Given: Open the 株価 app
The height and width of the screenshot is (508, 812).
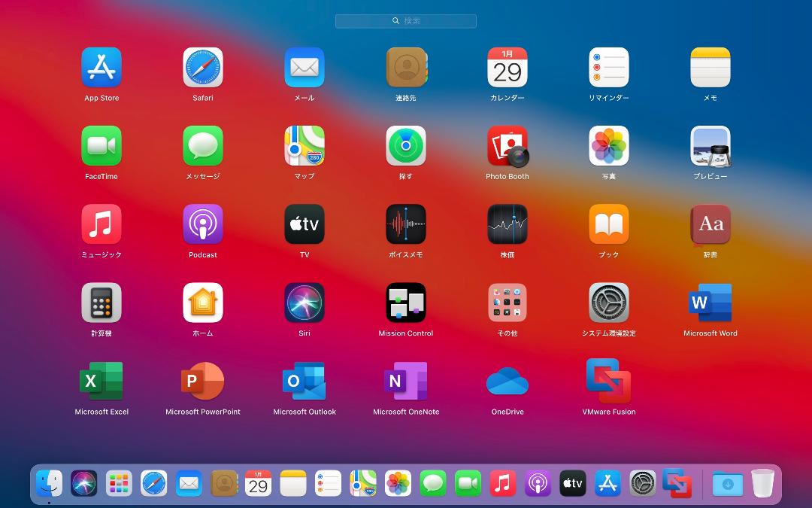Looking at the screenshot, I should pos(507,224).
